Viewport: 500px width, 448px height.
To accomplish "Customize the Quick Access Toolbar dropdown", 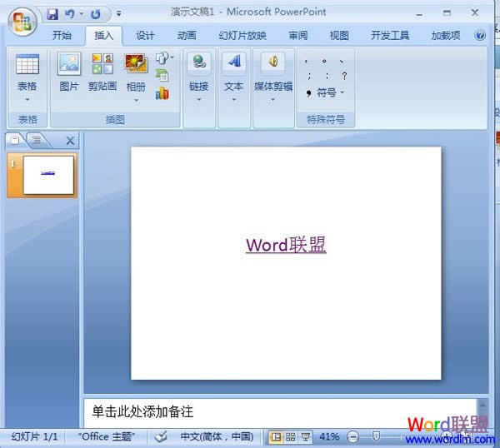I will point(118,13).
